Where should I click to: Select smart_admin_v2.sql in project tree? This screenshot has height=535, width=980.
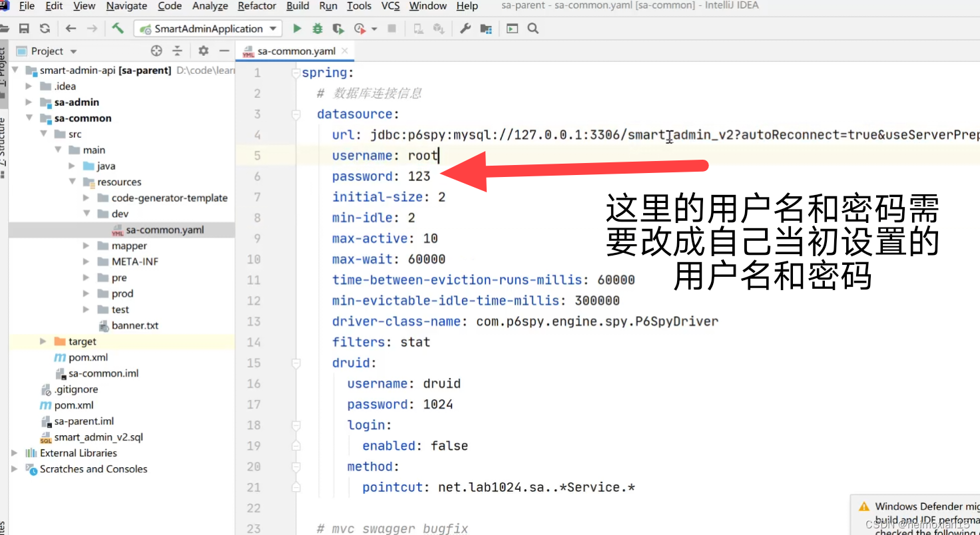(x=98, y=437)
